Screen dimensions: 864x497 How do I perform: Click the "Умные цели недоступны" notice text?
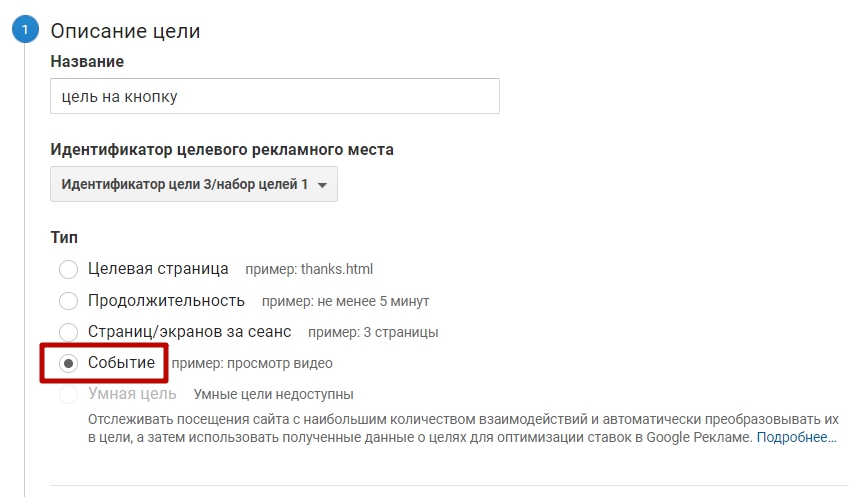[x=273, y=395]
